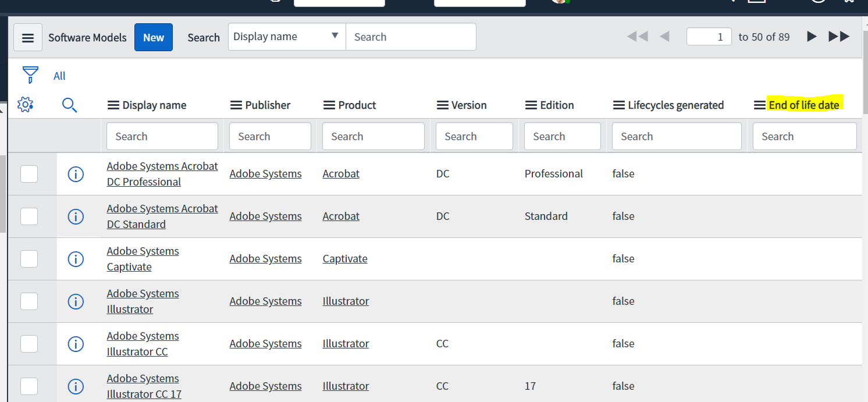Go to previous page arrow
The width and height of the screenshot is (868, 402).
pyautogui.click(x=664, y=37)
